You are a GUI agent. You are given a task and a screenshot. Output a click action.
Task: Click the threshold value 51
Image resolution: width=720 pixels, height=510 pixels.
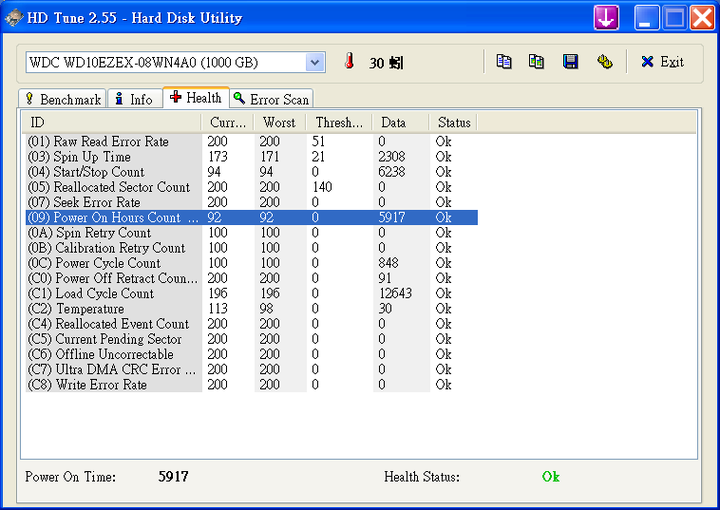point(318,141)
